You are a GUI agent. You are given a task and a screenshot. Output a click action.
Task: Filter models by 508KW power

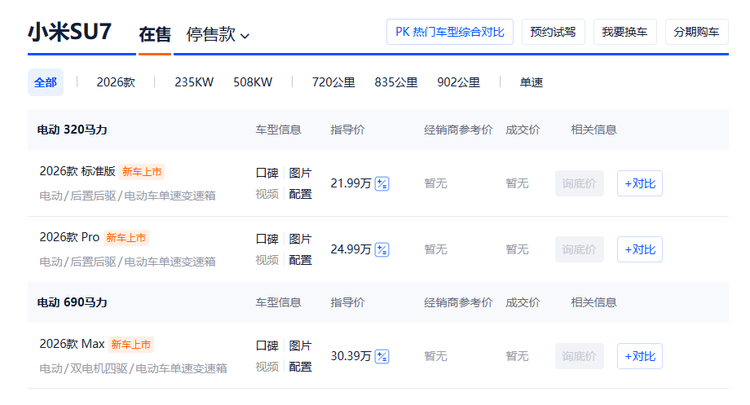(253, 82)
